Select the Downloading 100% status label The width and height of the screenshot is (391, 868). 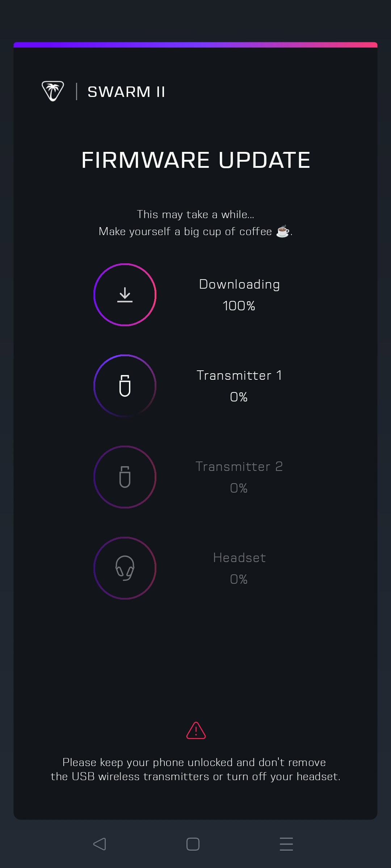239,295
